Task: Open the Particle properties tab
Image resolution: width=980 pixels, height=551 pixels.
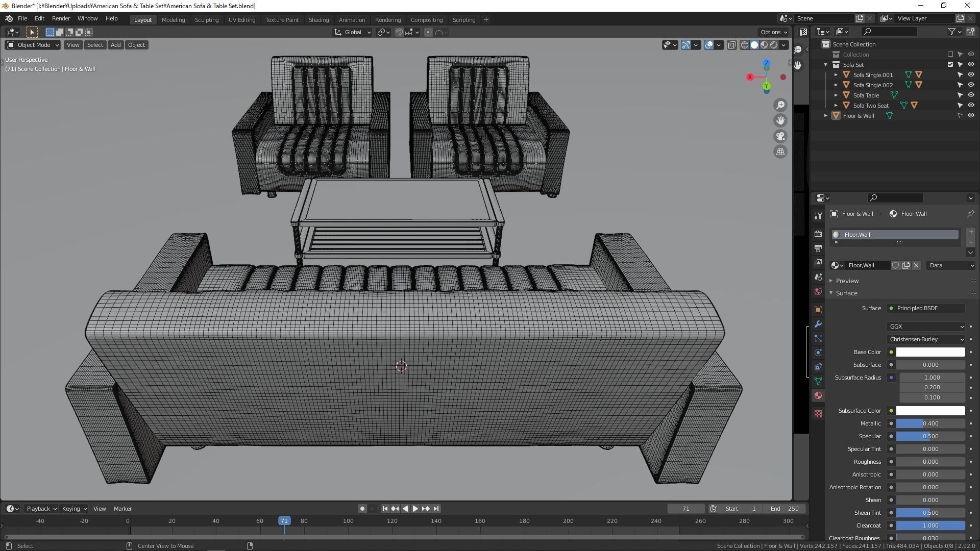Action: (x=818, y=338)
